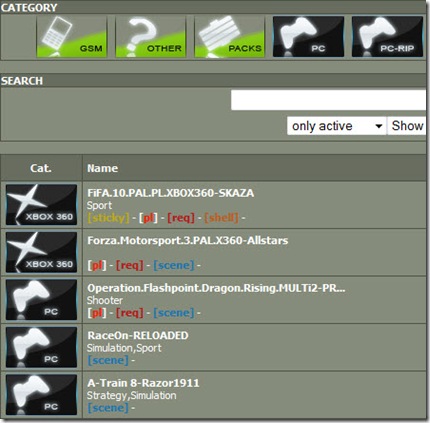The image size is (430, 423).
Task: Open Forza.Motorsport.3.PAL.X360-Allstars torrent
Action: coord(188,240)
